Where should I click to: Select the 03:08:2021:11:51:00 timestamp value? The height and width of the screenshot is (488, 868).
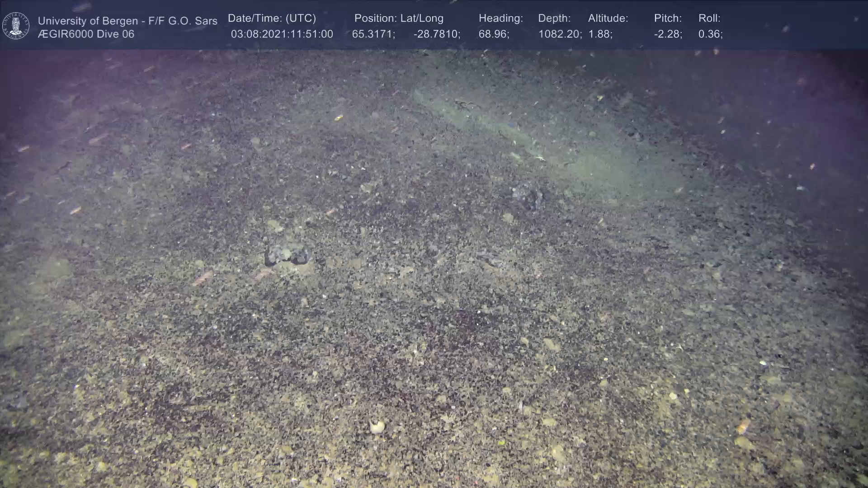point(282,34)
